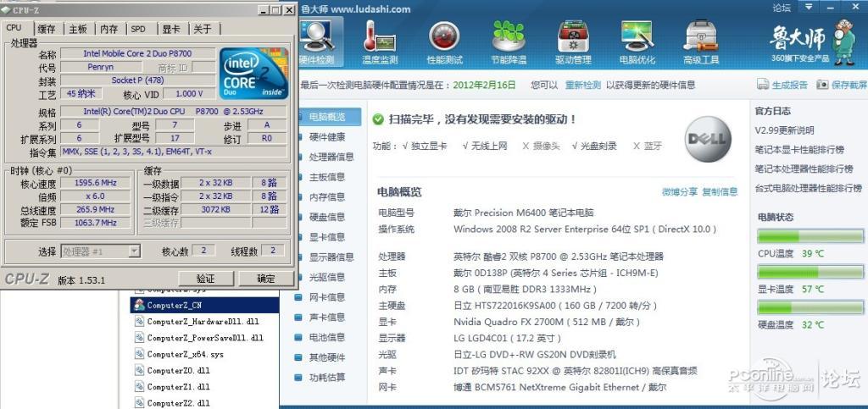Click 保存截屏 save screenshot
This screenshot has height=409, width=868.
tap(842, 85)
